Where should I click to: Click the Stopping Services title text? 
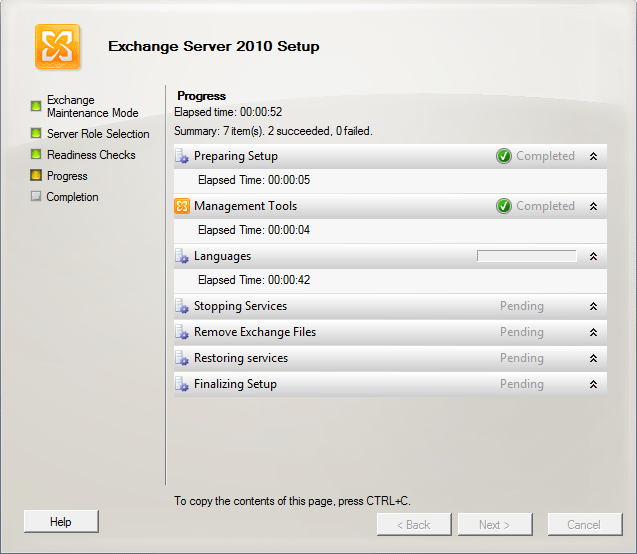240,306
